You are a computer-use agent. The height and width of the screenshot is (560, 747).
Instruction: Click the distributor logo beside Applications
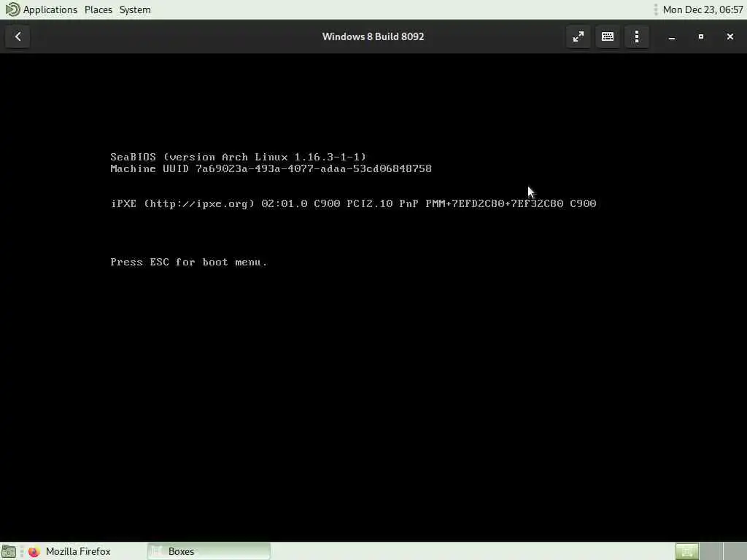(x=12, y=9)
